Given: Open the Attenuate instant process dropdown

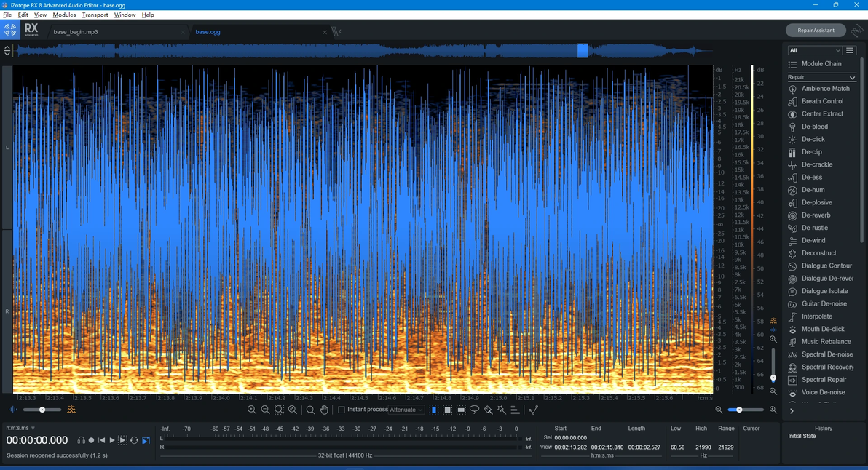Looking at the screenshot, I should point(406,410).
